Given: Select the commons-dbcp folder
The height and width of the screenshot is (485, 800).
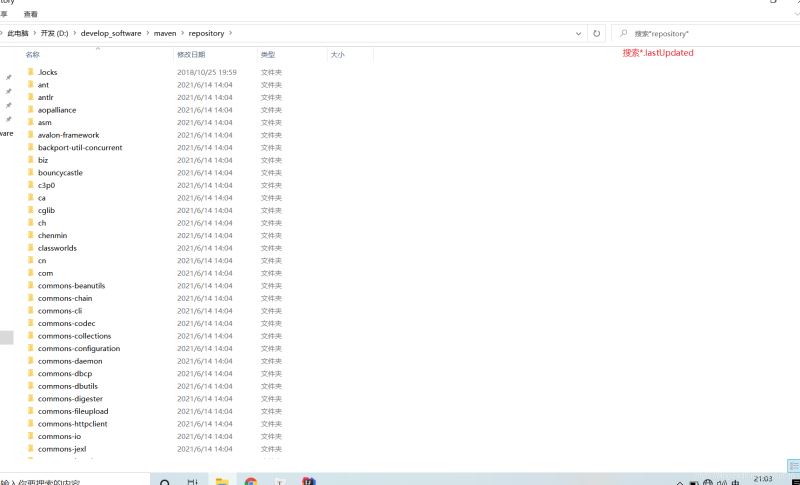Looking at the screenshot, I should pyautogui.click(x=65, y=374).
